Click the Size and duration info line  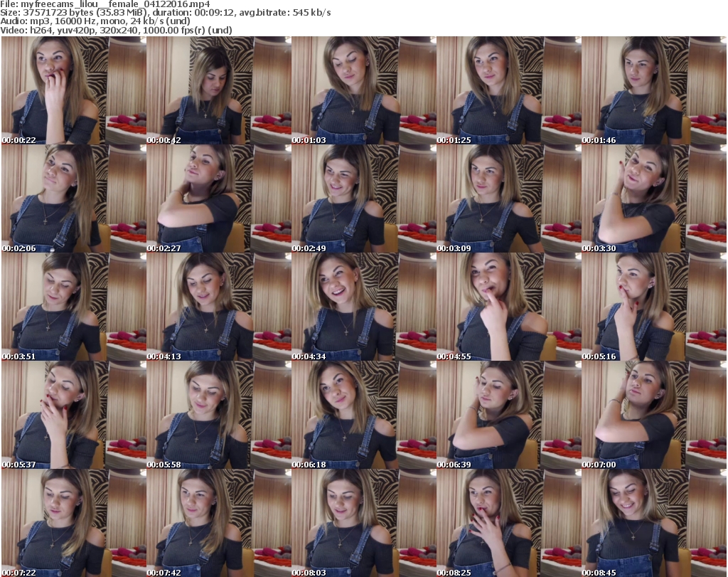point(165,13)
